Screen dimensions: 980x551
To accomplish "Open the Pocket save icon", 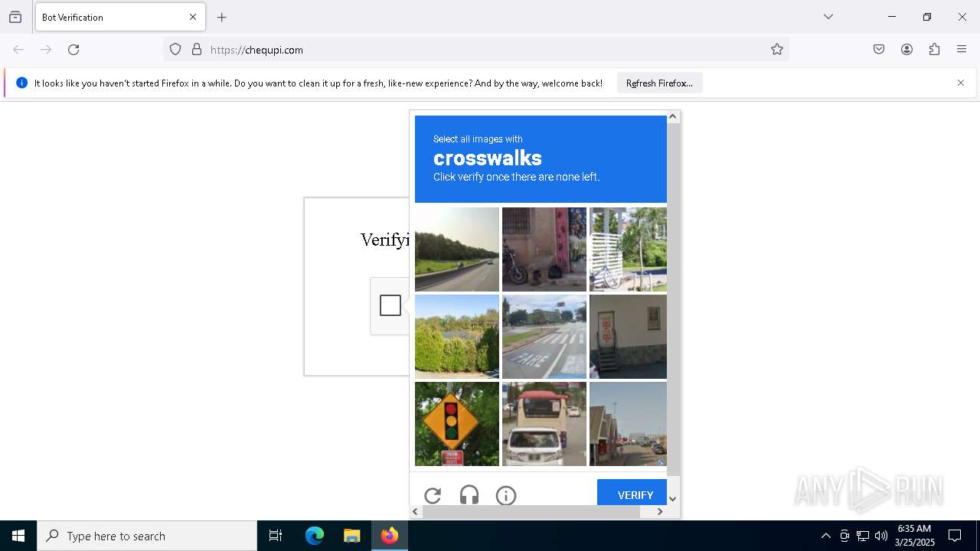I will [x=879, y=50].
